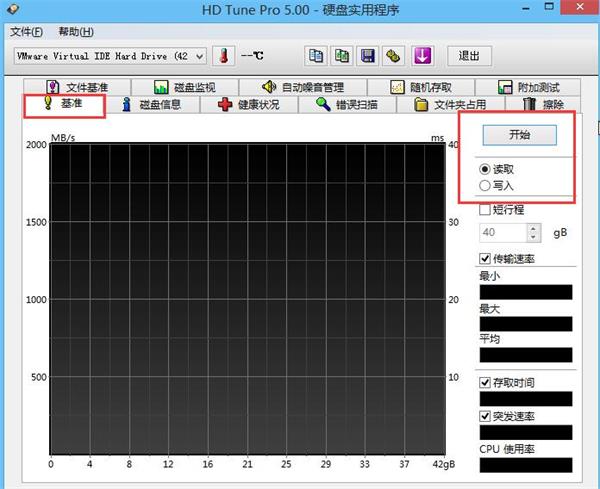Click the 平均 average result box
Screen dimensions: 600x489
tap(526, 355)
